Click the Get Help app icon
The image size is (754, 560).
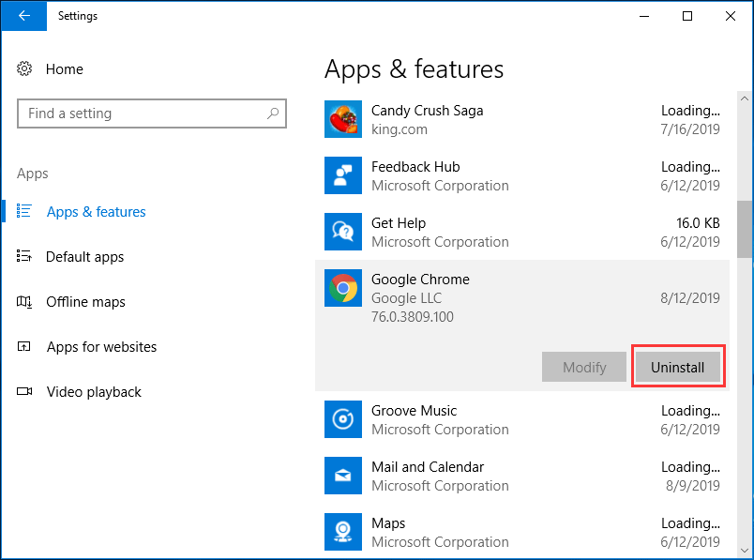(342, 232)
